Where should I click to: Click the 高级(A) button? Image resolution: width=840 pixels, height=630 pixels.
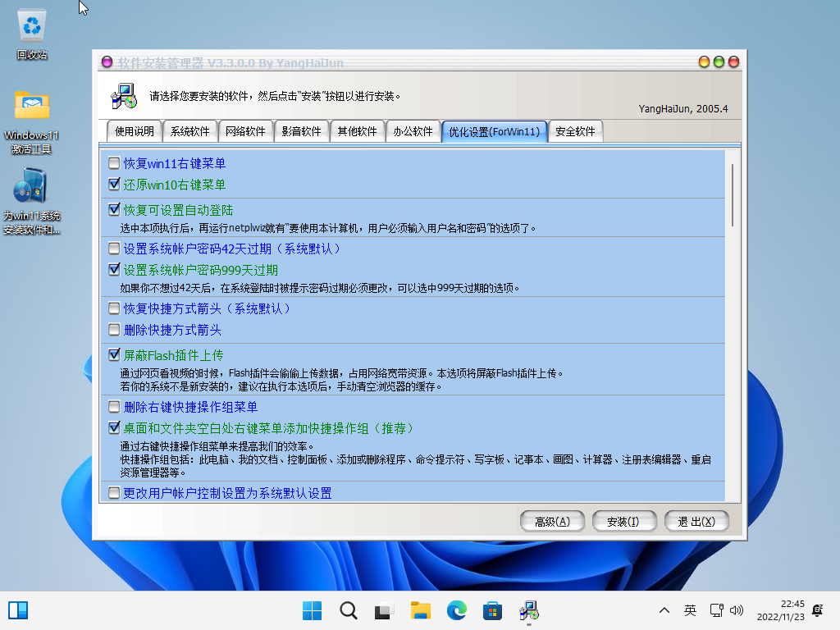(552, 522)
